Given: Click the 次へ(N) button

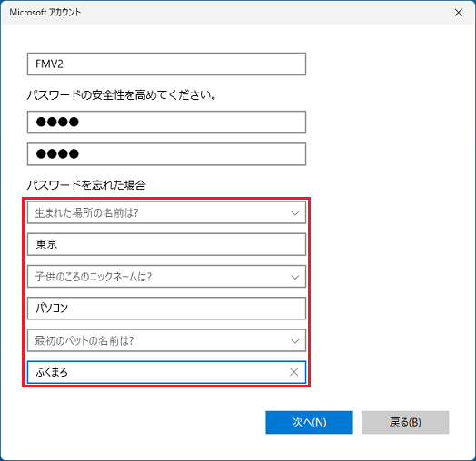Looking at the screenshot, I should point(309,422).
